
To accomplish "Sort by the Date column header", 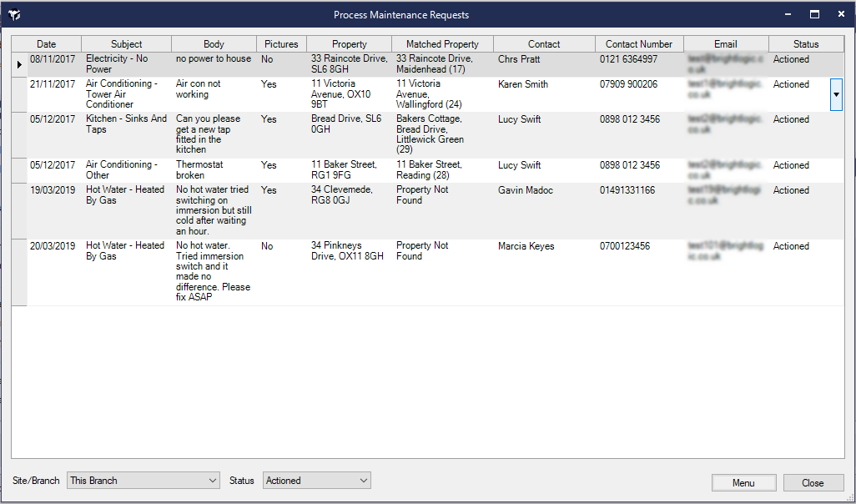I will pyautogui.click(x=47, y=44).
